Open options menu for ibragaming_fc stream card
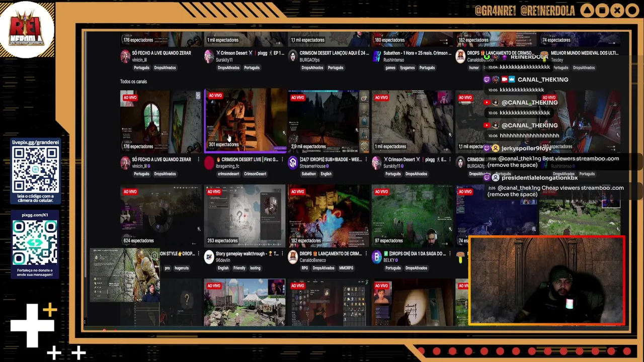 282,159
